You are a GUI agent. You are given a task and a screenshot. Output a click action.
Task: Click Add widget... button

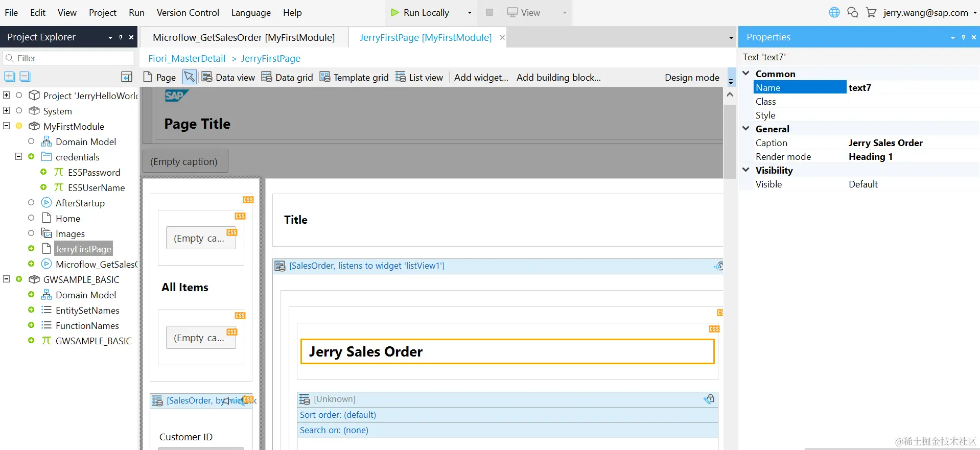(x=481, y=77)
